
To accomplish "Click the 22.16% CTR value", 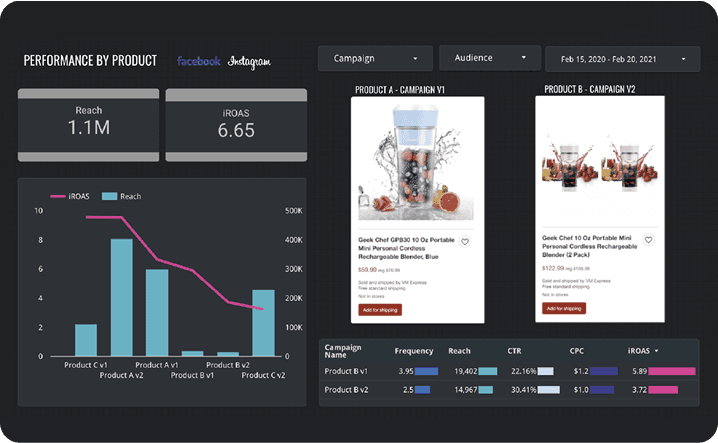I will [x=524, y=371].
